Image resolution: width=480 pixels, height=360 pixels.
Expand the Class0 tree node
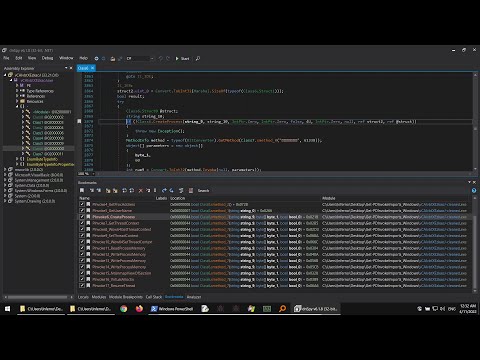click(x=23, y=117)
